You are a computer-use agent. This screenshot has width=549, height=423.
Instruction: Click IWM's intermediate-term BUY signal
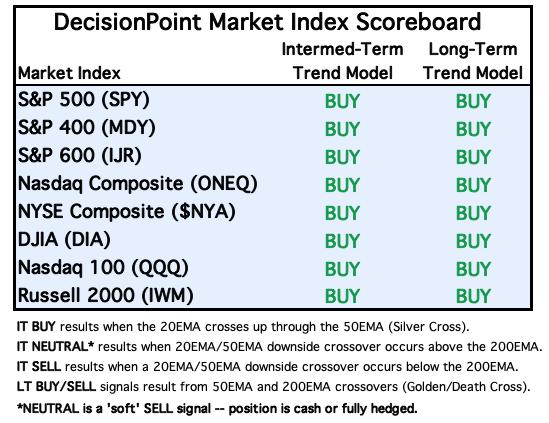(342, 296)
